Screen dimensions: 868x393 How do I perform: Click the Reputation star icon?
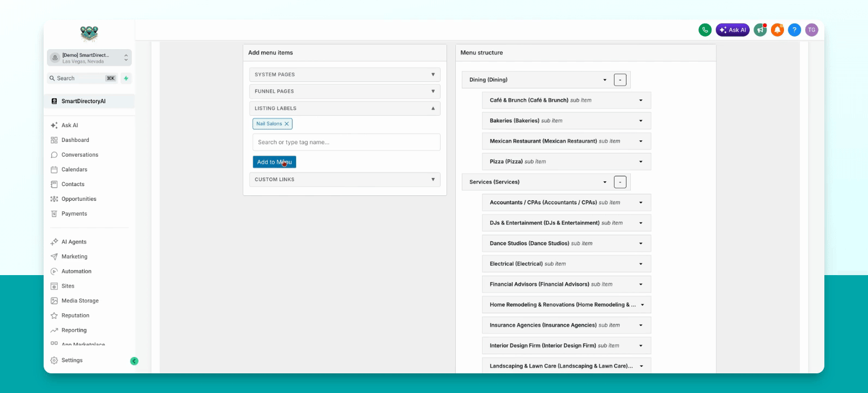coord(54,315)
